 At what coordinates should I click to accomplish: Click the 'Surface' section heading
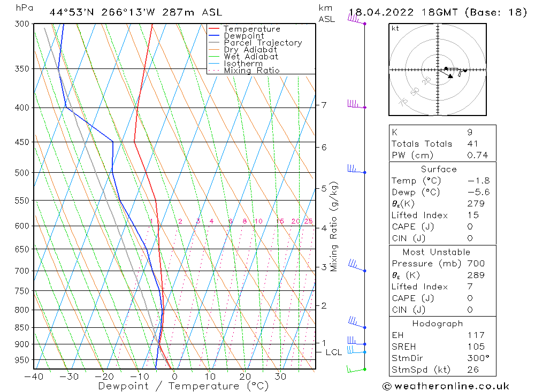tap(439, 169)
